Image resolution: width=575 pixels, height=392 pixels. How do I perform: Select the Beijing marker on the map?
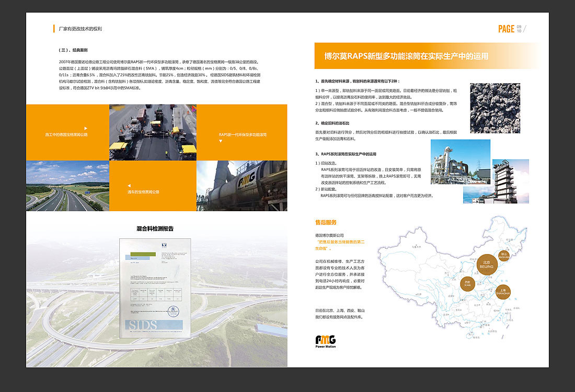pyautogui.click(x=487, y=264)
